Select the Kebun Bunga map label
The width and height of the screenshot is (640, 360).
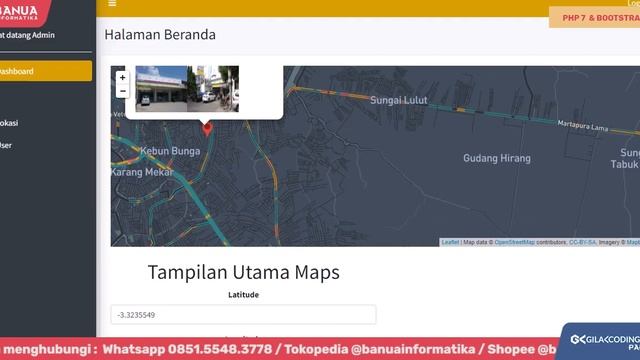tap(170, 151)
